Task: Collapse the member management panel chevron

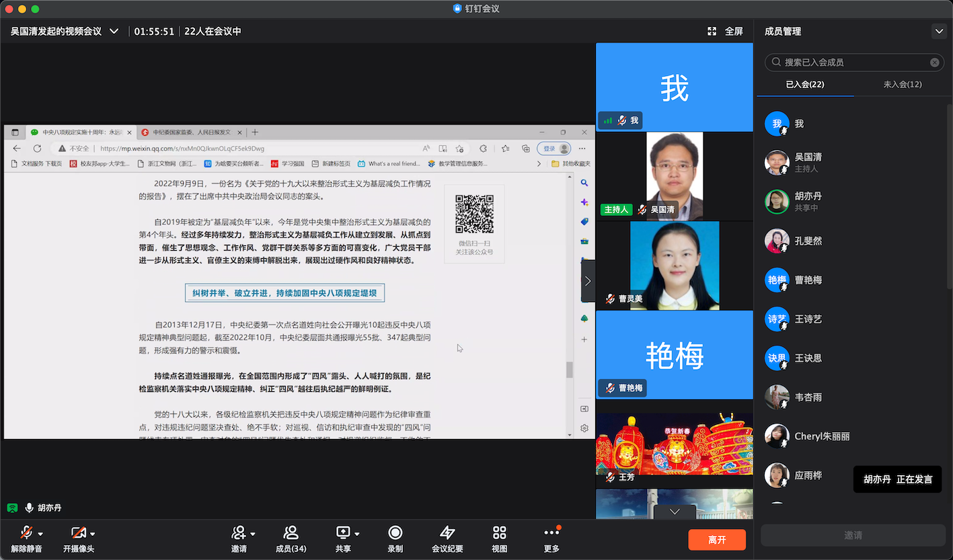Action: [938, 32]
